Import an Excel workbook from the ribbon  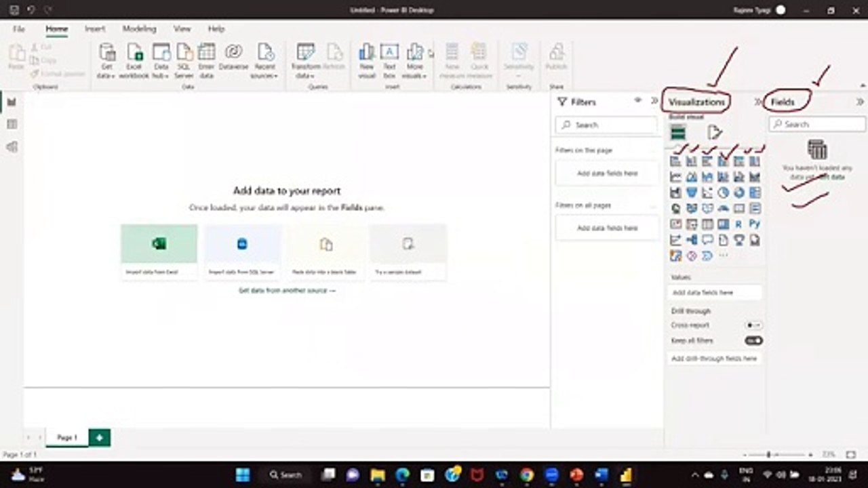(134, 61)
